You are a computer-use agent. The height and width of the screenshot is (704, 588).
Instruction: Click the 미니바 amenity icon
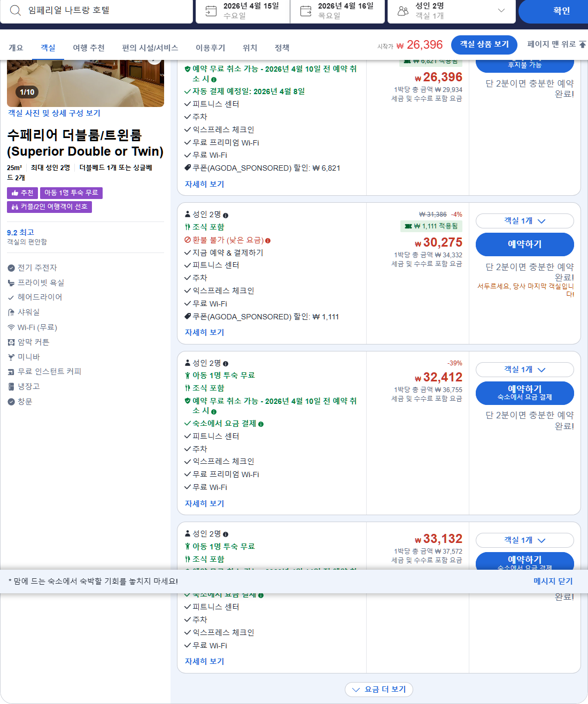[11, 357]
